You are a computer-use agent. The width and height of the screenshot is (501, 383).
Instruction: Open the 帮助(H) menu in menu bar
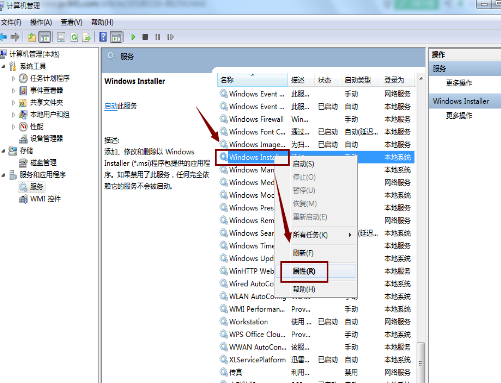[x=102, y=22]
